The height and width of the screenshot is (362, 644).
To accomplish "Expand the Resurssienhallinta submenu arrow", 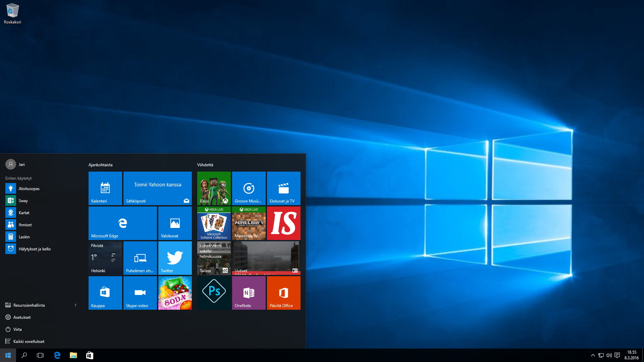I will click(x=75, y=305).
